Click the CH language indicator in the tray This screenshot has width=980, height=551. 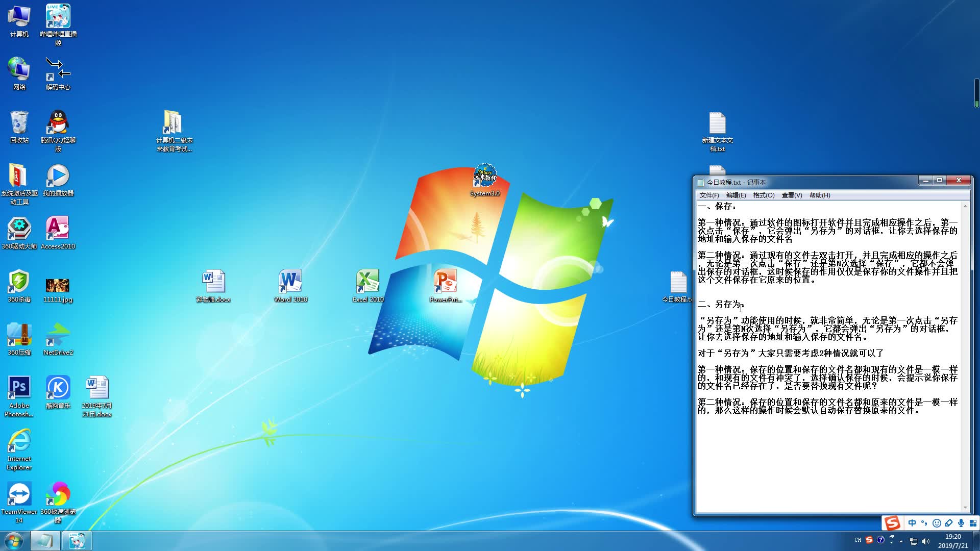[857, 540]
